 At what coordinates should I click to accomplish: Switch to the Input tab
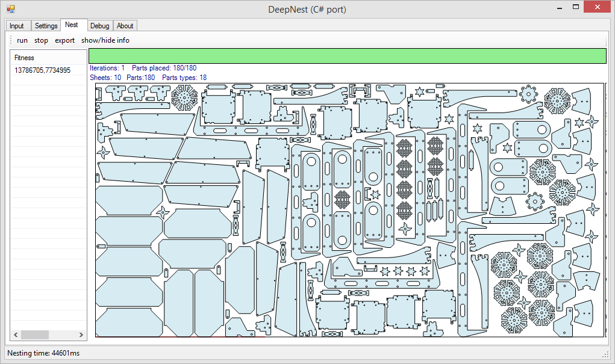pyautogui.click(x=17, y=26)
